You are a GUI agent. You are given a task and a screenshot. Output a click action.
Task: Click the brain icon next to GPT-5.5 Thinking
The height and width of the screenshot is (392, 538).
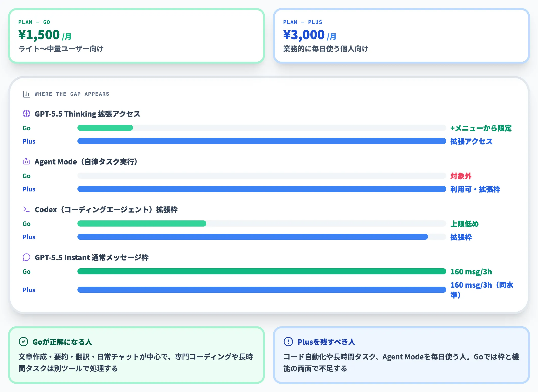coord(26,114)
